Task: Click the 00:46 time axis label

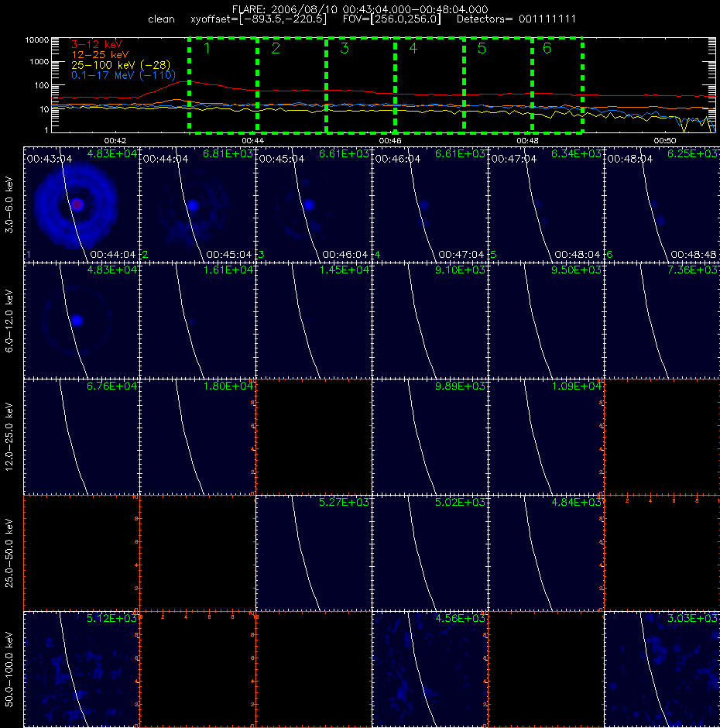Action: 390,141
